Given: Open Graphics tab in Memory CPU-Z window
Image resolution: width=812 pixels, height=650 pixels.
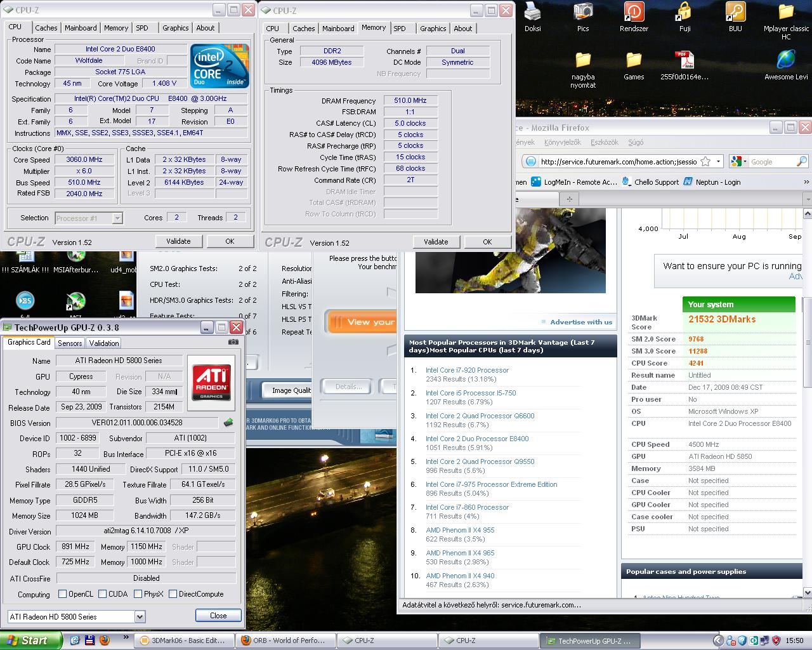Looking at the screenshot, I should [x=433, y=29].
